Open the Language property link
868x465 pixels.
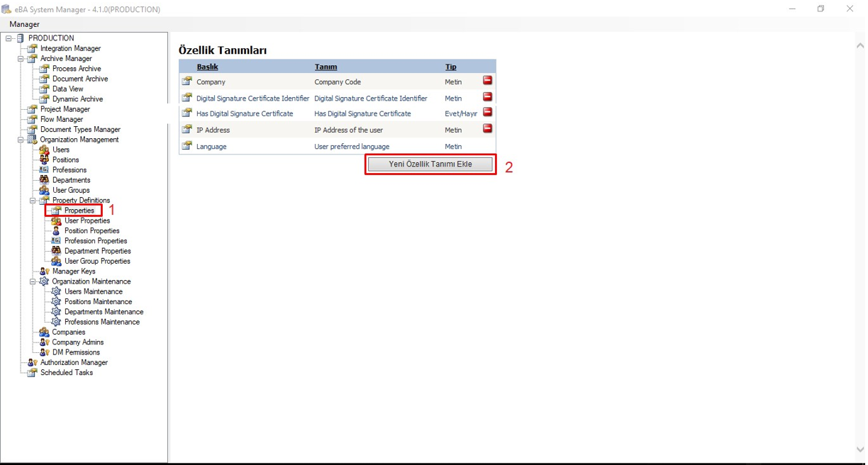pos(211,147)
